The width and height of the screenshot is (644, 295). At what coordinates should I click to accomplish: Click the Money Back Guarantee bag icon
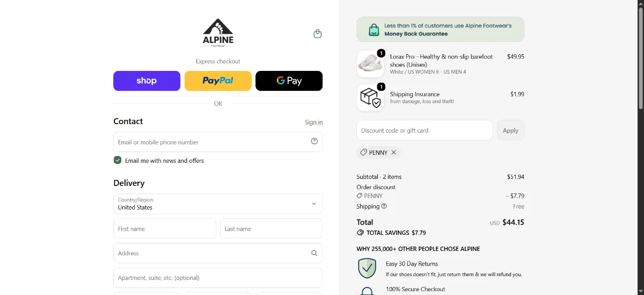tap(374, 30)
